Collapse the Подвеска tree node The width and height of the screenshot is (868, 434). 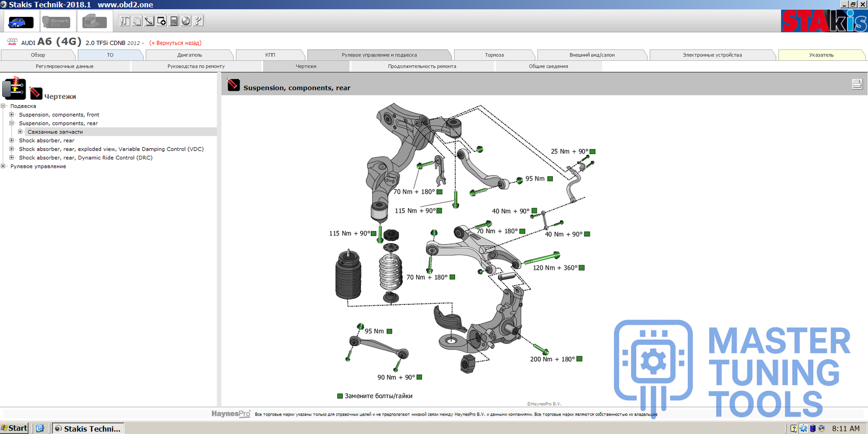click(x=3, y=106)
